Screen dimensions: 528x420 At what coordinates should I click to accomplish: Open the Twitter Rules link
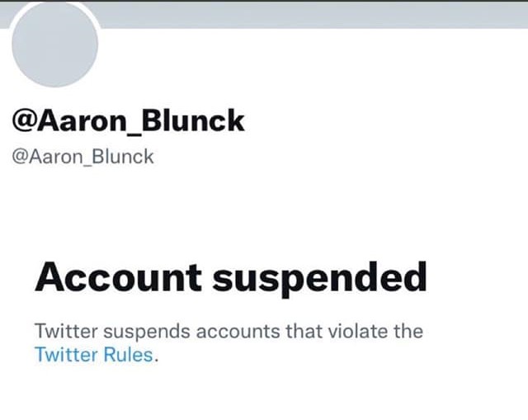(94, 356)
